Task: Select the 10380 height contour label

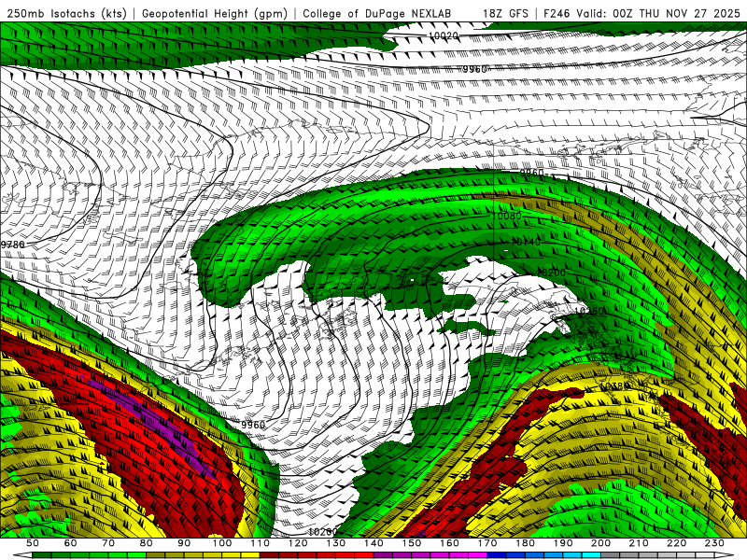Action: pos(614,385)
